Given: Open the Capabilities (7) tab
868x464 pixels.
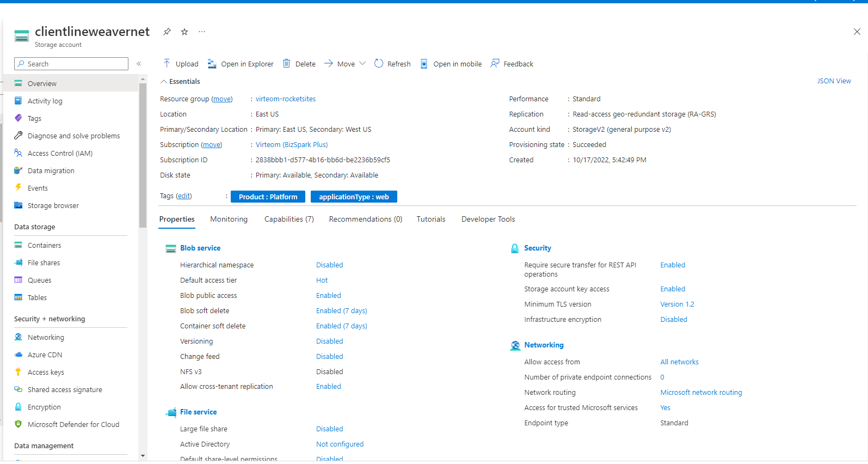Looking at the screenshot, I should click(289, 219).
